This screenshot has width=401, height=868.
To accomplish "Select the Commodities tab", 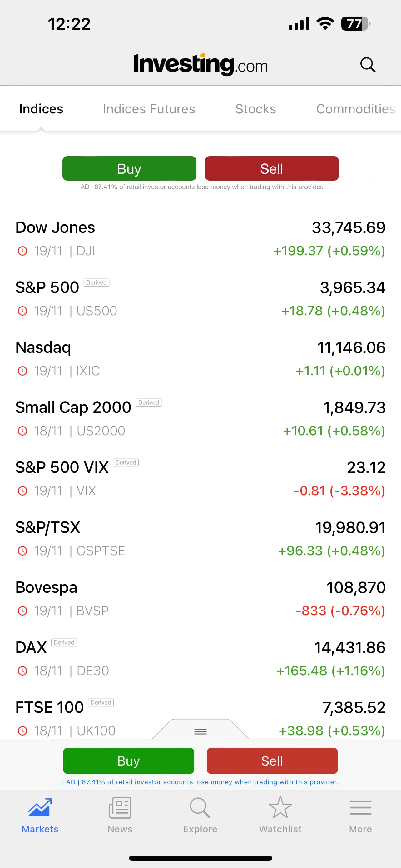I will [355, 109].
